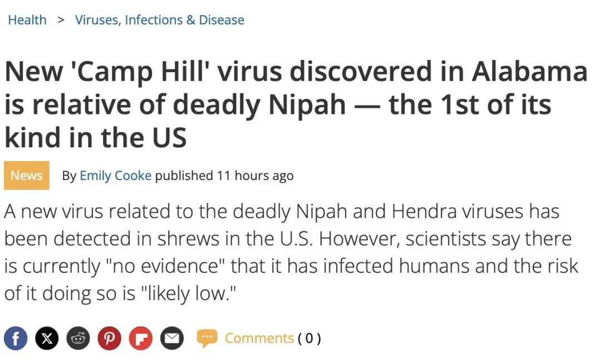Share the article on Reddit
601x364 pixels.
coord(78,338)
